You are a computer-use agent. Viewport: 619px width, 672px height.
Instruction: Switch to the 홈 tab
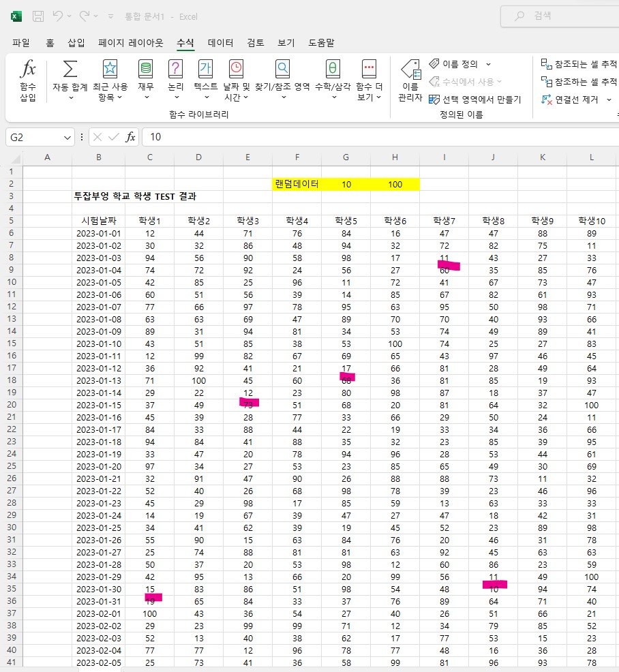pyautogui.click(x=50, y=42)
